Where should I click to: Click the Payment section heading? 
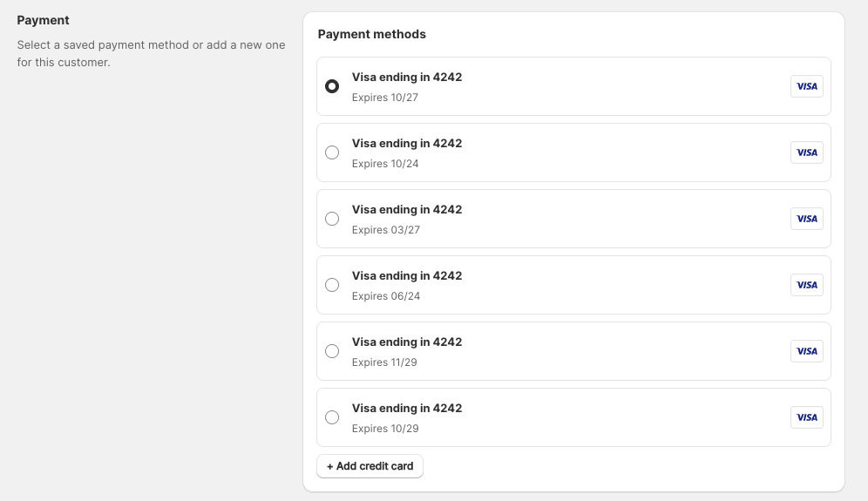tap(44, 20)
